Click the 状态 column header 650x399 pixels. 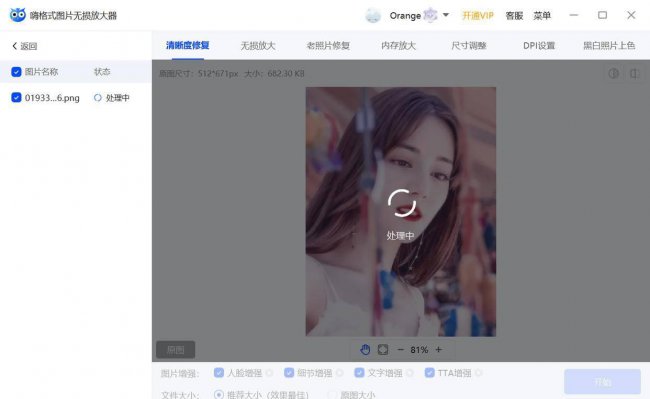pos(102,72)
